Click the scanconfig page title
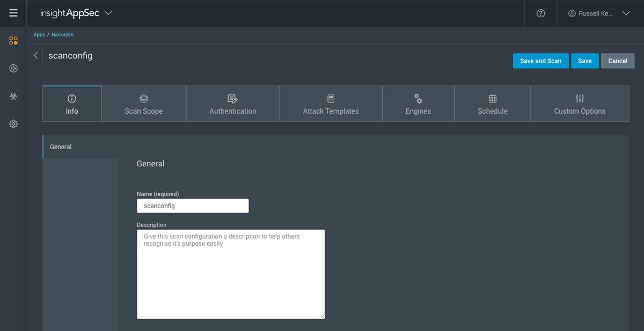 pyautogui.click(x=70, y=55)
